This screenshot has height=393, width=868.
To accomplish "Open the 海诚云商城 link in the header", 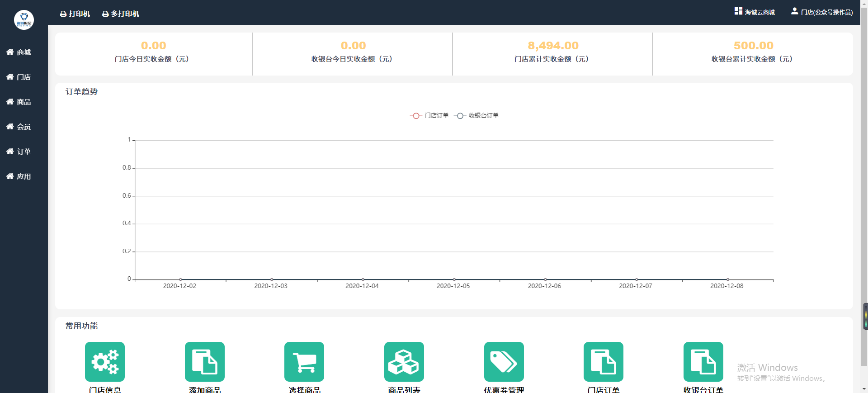I will 755,12.
